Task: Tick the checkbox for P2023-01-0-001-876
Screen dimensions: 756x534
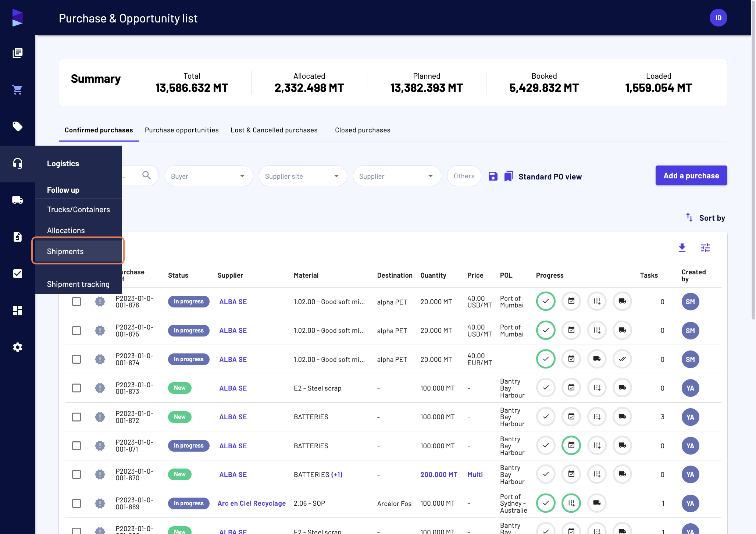Action: 76,302
